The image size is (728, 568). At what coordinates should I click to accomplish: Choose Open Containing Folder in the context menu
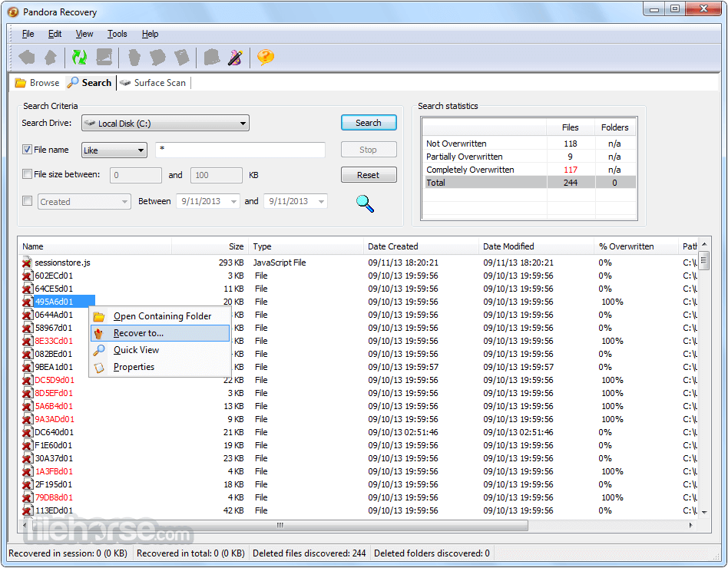point(160,316)
